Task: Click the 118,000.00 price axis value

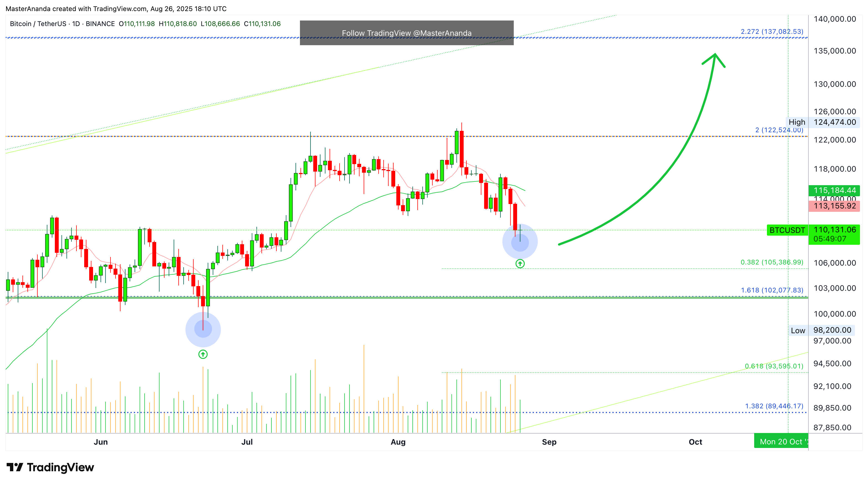Action: (835, 169)
